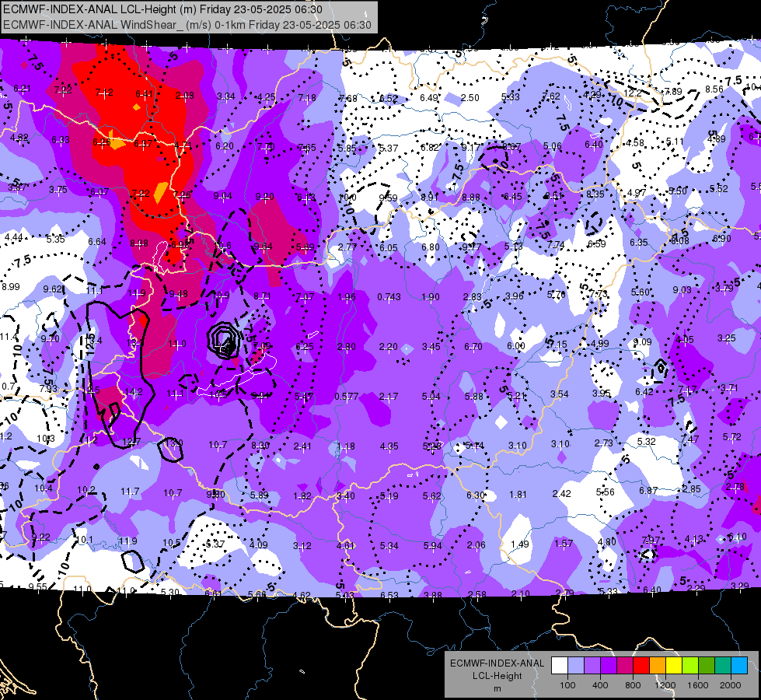This screenshot has width=761, height=700.
Task: Click the orange legend color swatch
Action: pyautogui.click(x=658, y=666)
